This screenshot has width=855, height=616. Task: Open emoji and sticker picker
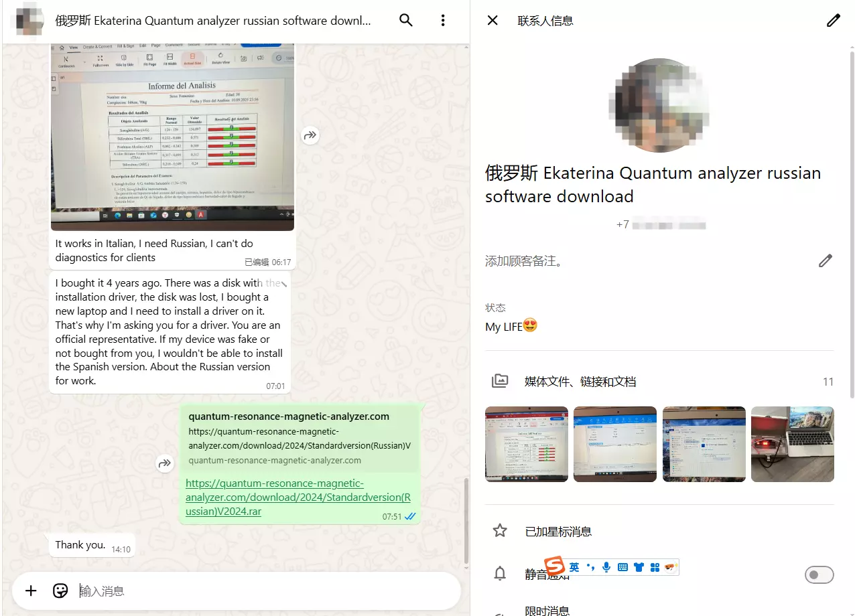click(60, 591)
